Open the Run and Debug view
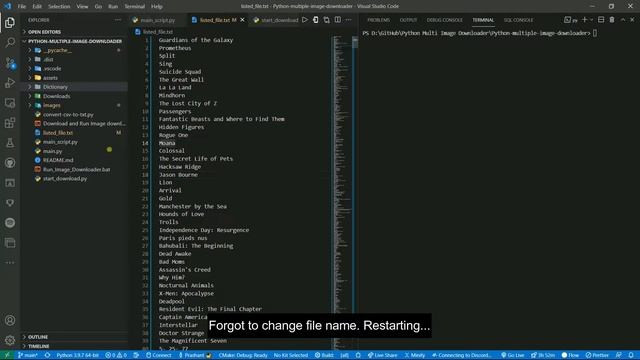 (x=10, y=82)
